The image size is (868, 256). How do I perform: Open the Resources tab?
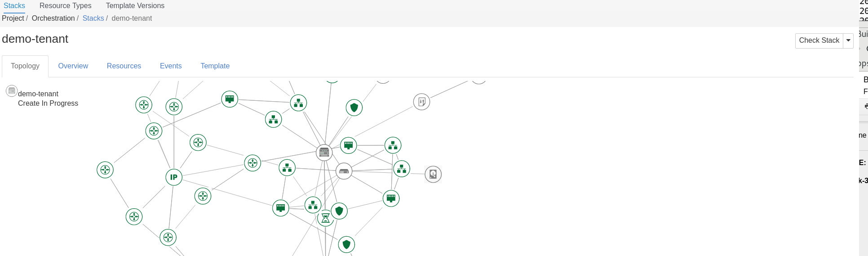coord(124,66)
